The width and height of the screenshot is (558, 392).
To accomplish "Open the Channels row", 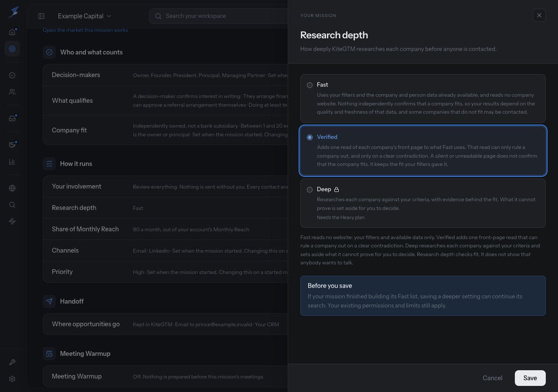I will coord(166,250).
